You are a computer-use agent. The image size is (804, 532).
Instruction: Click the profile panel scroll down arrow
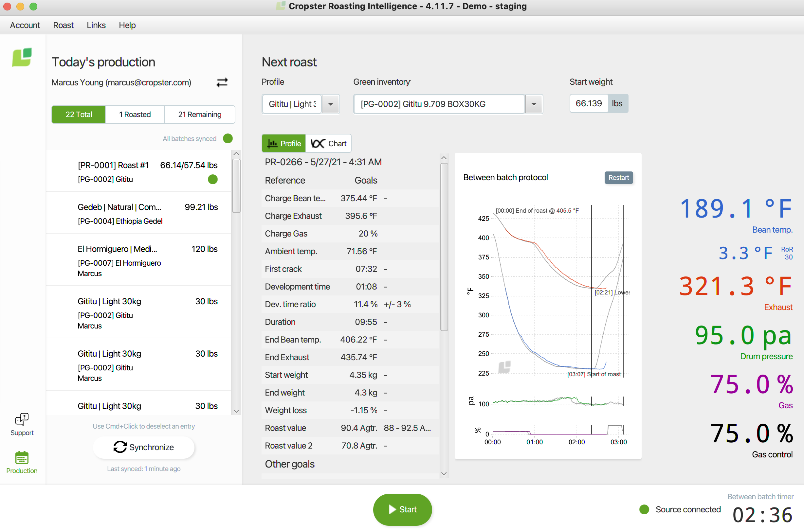tap(444, 474)
